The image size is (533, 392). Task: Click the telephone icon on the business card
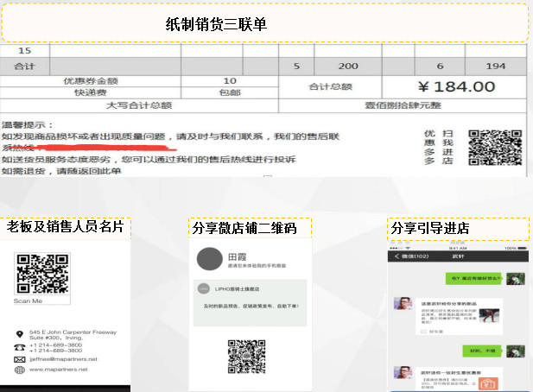[19, 347]
